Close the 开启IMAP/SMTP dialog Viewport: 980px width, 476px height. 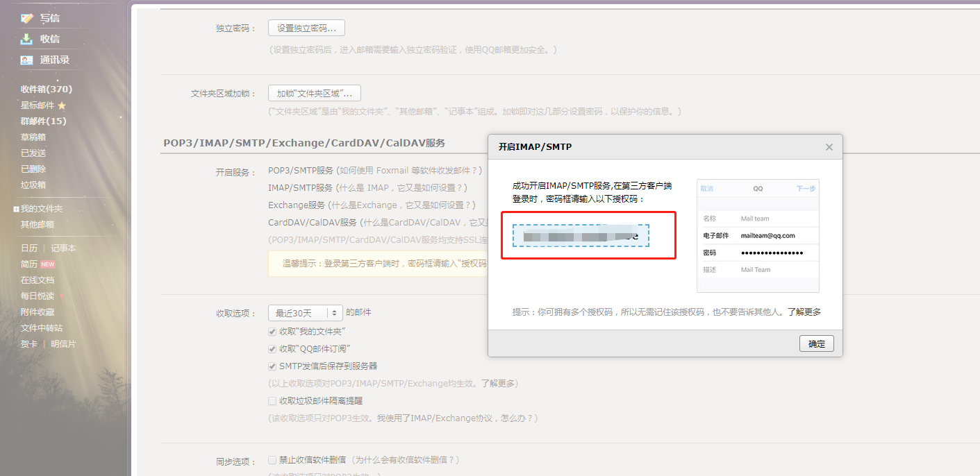click(829, 147)
